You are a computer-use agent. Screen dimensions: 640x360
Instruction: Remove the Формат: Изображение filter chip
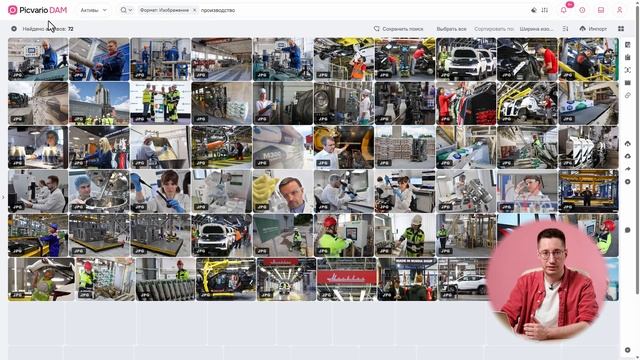[x=194, y=10]
